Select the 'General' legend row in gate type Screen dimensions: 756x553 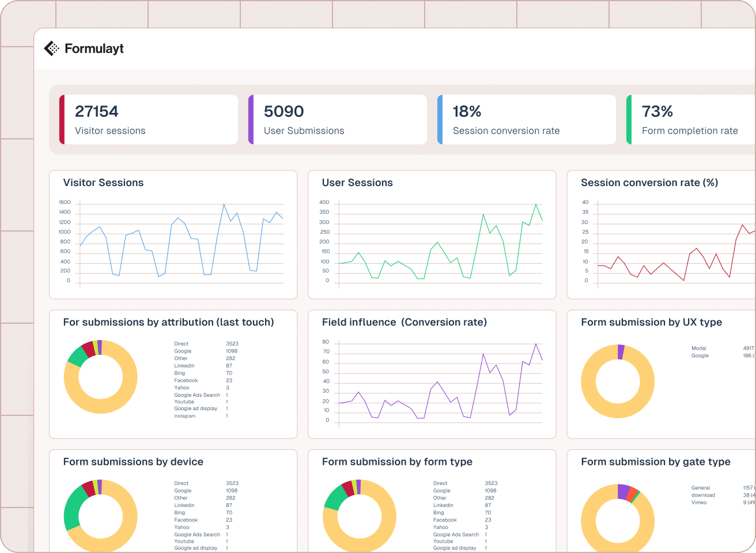723,488
